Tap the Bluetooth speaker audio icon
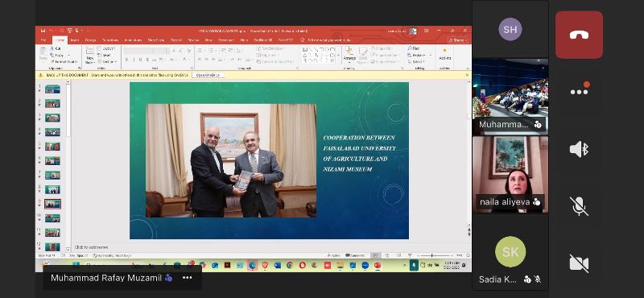The width and height of the screenshot is (644, 298). tap(579, 149)
